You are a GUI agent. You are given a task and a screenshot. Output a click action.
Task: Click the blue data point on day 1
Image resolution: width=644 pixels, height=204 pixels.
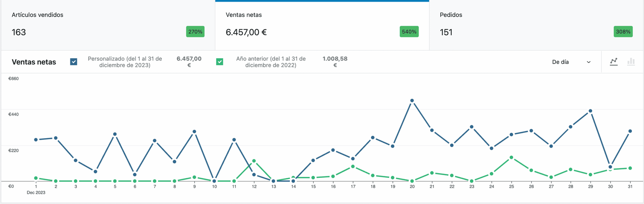click(36, 140)
